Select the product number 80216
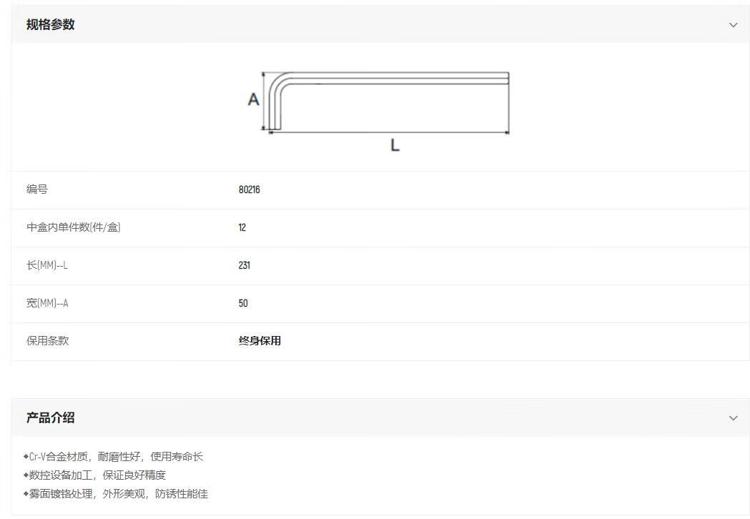 click(x=249, y=189)
